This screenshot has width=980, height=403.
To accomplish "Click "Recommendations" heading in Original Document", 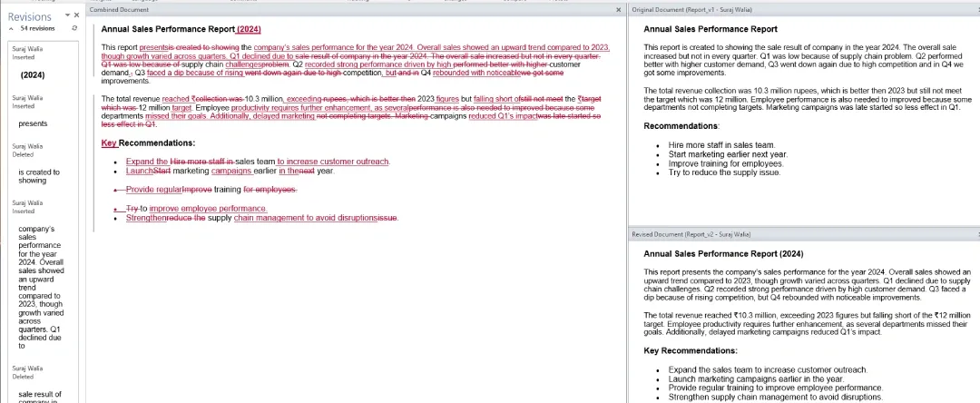I will (x=681, y=126).
